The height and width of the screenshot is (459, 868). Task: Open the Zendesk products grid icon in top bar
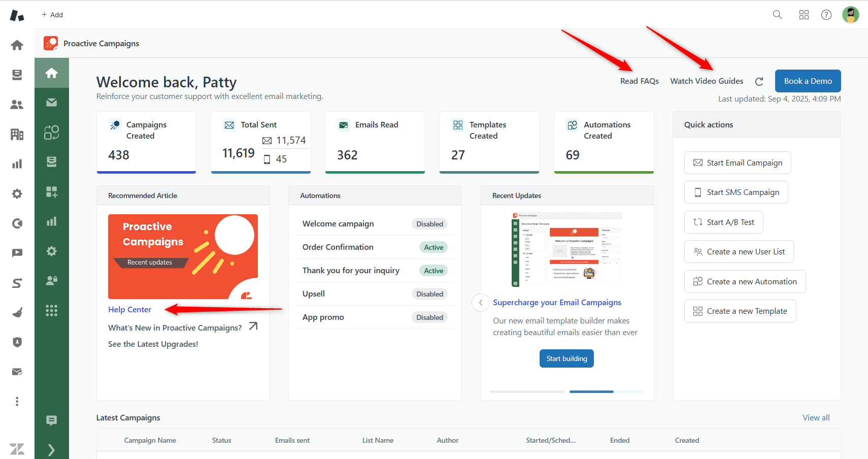(x=804, y=15)
